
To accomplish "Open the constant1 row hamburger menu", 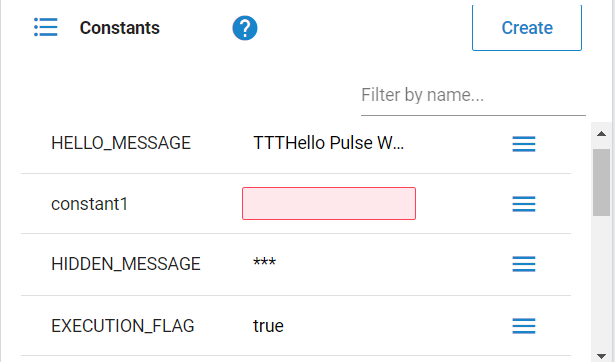I will [524, 204].
